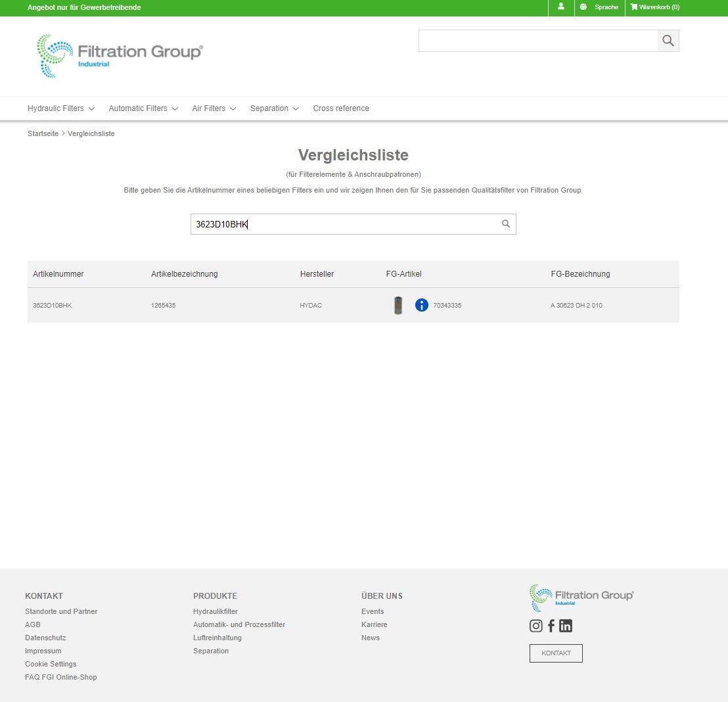Image resolution: width=728 pixels, height=702 pixels.
Task: Open the LinkedIn icon in the footer
Action: coord(566,625)
